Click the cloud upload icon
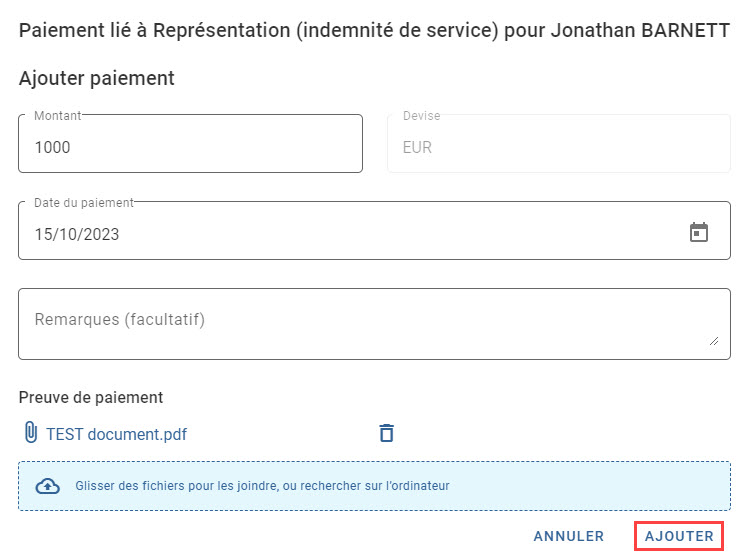The width and height of the screenshot is (747, 556). 48,486
